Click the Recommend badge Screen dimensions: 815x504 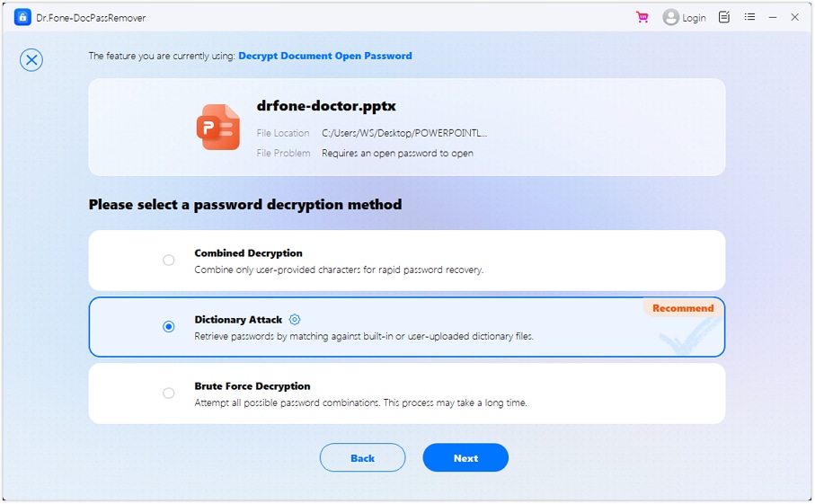click(683, 308)
